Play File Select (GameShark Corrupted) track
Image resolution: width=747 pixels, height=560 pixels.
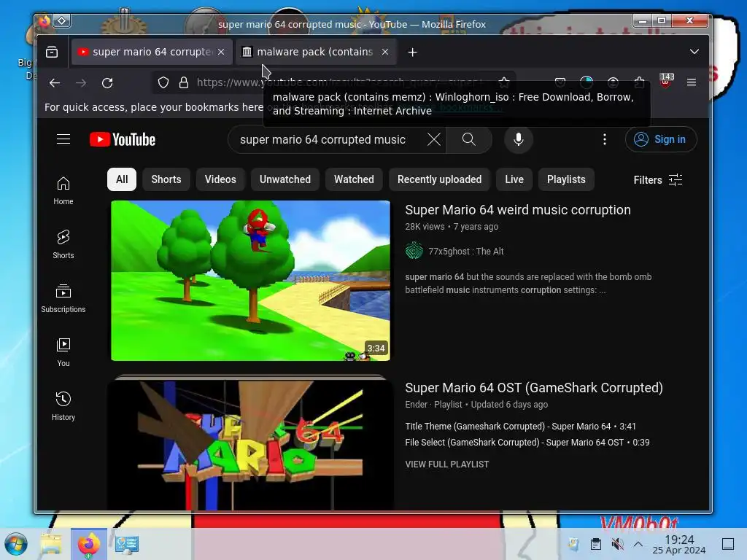coord(527,443)
